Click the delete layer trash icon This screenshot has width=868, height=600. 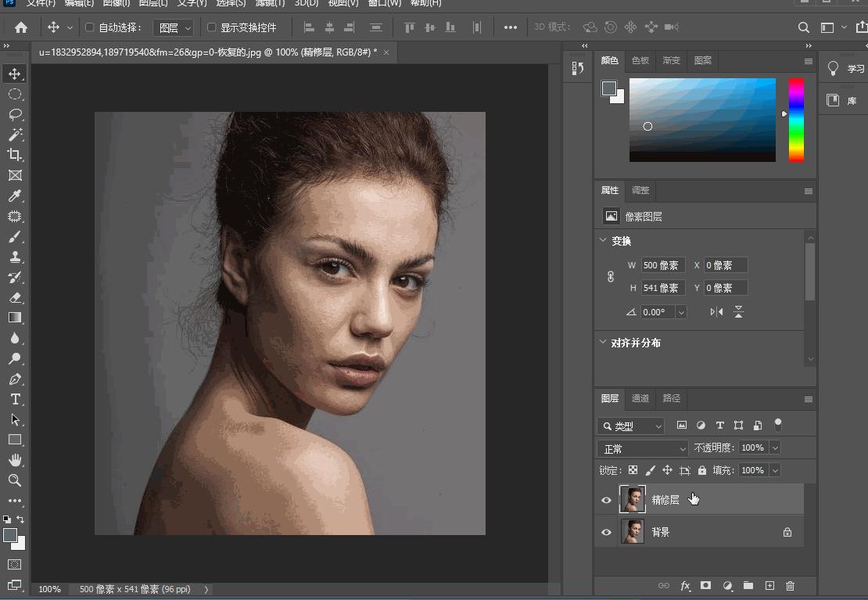(790, 585)
